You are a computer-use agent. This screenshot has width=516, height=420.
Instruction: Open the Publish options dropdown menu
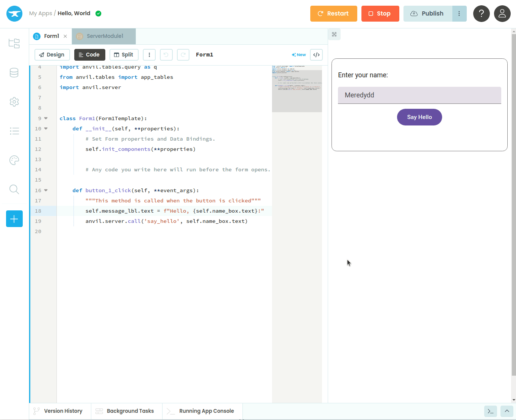point(459,14)
